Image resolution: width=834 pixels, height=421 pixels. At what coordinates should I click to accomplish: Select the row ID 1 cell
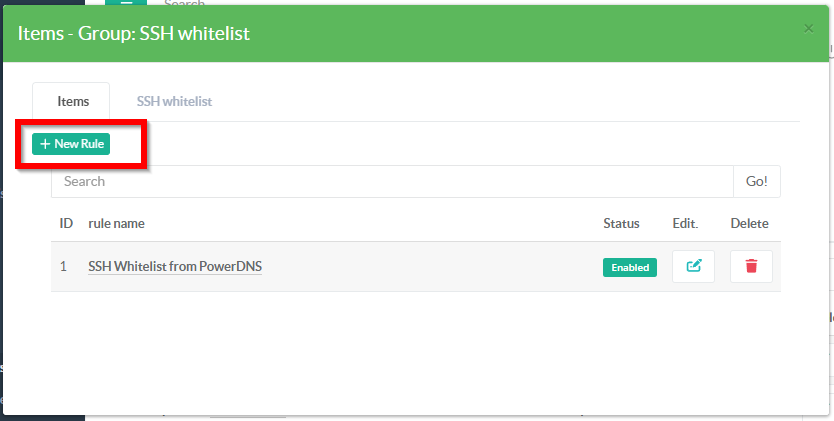(64, 267)
